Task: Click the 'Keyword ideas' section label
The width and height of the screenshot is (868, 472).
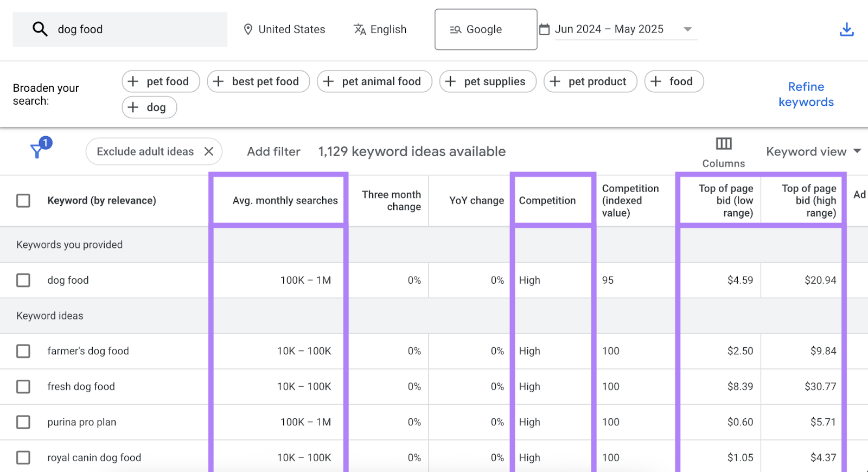Action: (50, 316)
